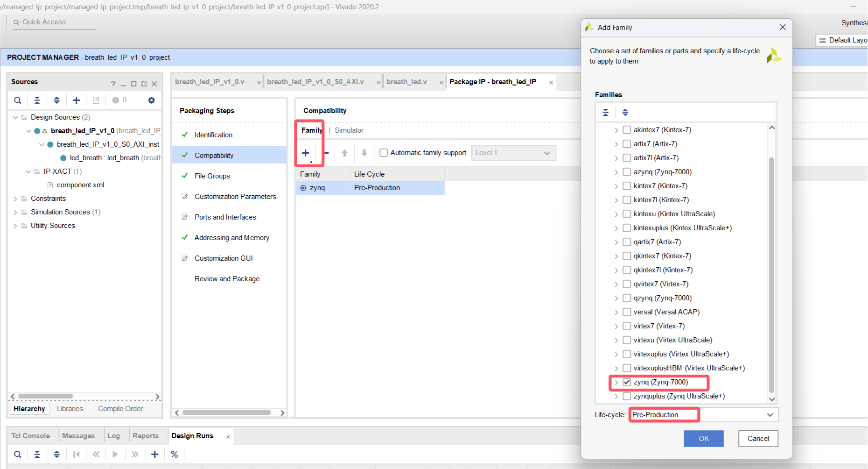Select the zynq family table row
Image resolution: width=868 pixels, height=469 pixels.
[370, 188]
